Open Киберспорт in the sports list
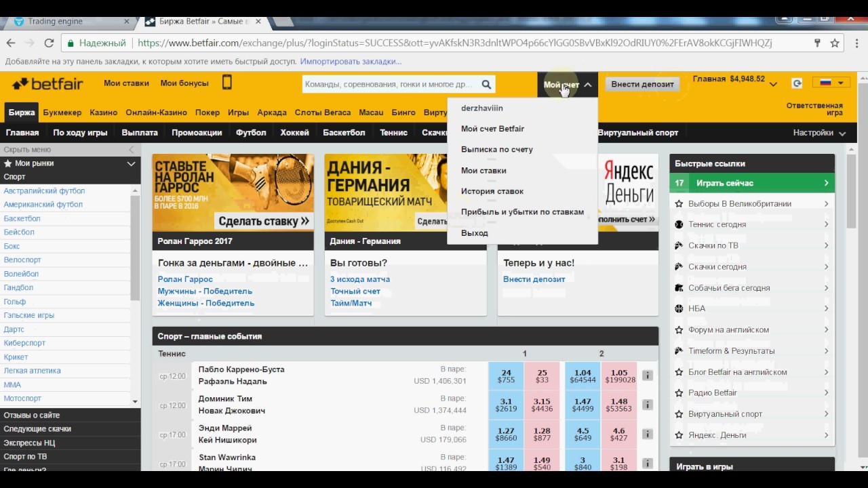 (24, 343)
